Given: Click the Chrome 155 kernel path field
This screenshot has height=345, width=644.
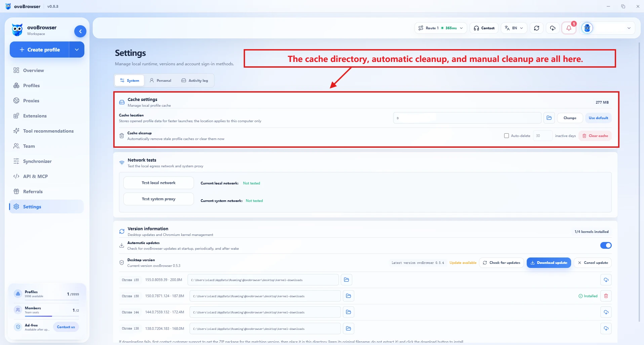Looking at the screenshot, I should click(x=263, y=280).
